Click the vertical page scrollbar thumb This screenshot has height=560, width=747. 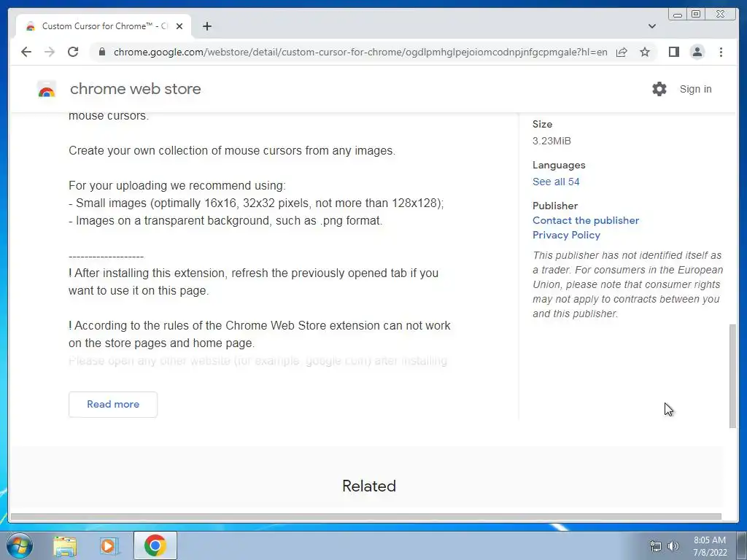(732, 376)
